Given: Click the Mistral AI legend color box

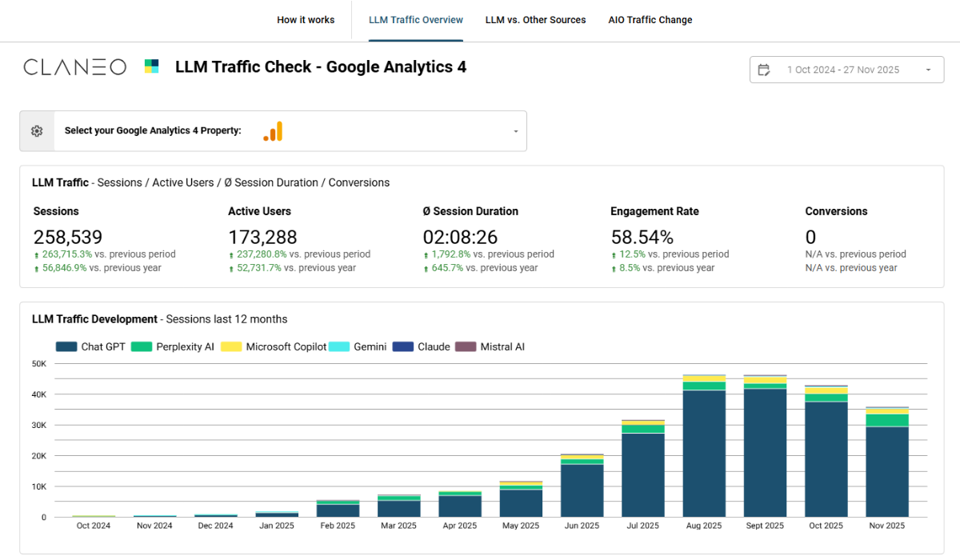Looking at the screenshot, I should pos(466,347).
